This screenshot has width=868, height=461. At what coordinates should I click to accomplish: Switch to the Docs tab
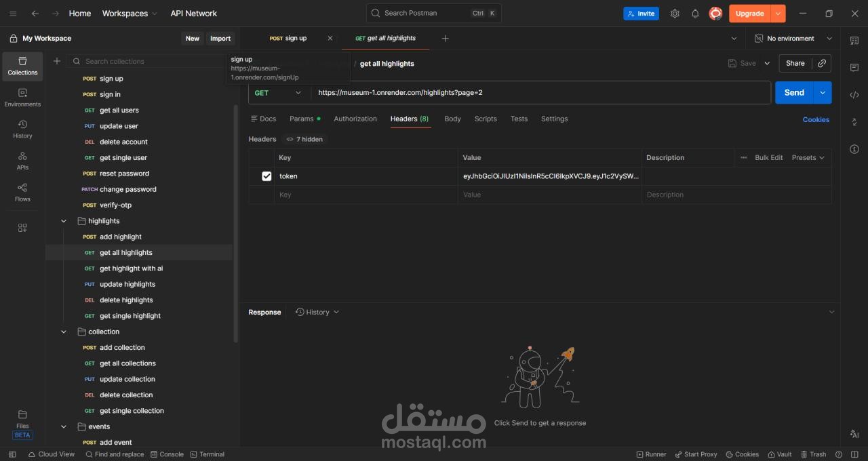pyautogui.click(x=263, y=119)
